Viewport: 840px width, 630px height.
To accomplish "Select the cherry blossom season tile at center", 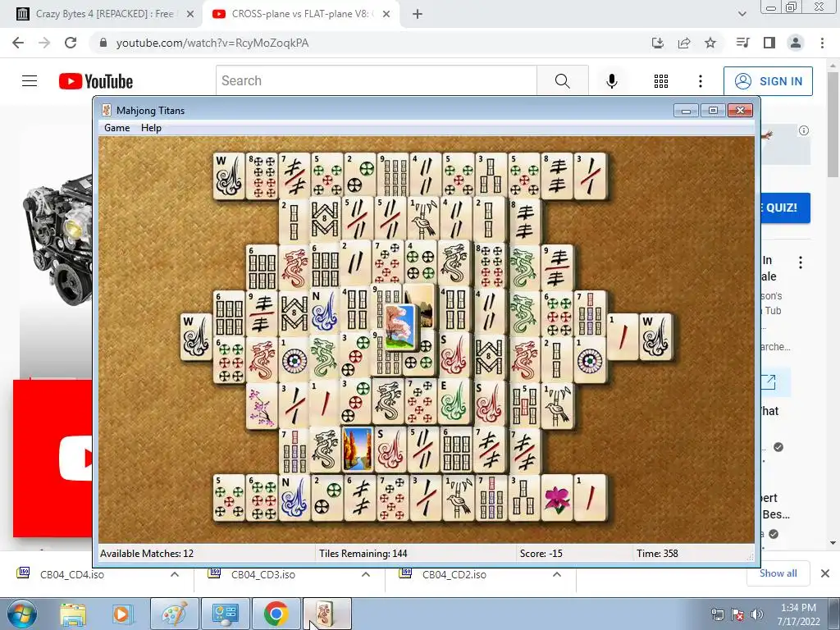I will click(x=399, y=326).
